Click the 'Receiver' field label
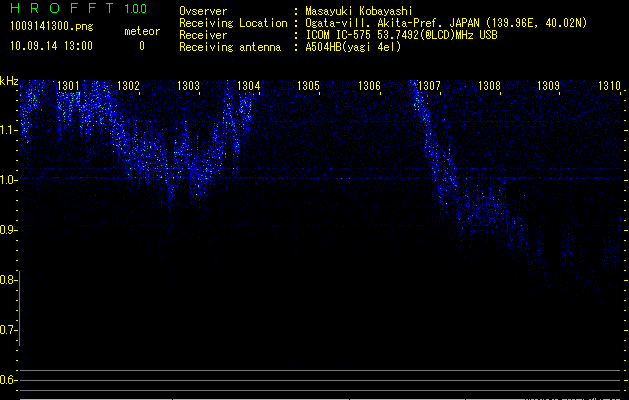 [x=203, y=35]
